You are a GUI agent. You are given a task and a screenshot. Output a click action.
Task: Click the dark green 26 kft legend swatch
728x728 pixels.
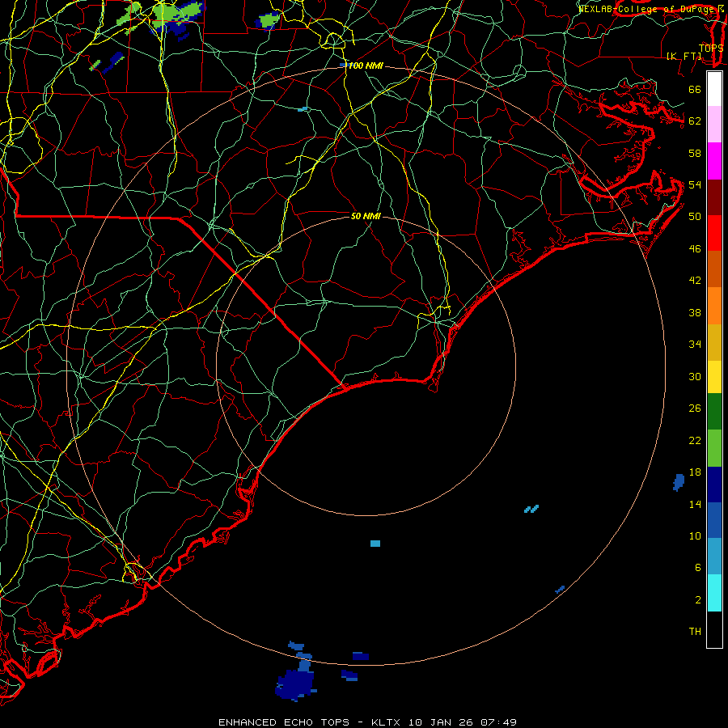pyautogui.click(x=714, y=412)
